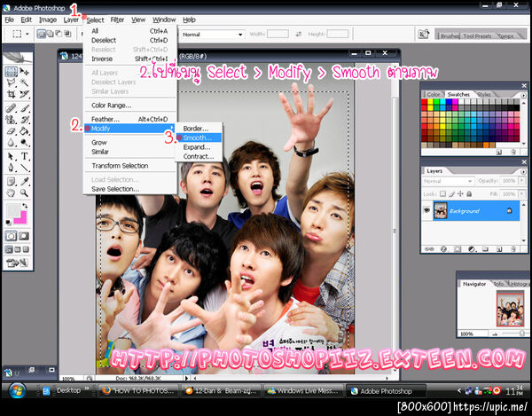Select the Line tool
The height and width of the screenshot is (416, 532).
pyautogui.click(x=24, y=168)
